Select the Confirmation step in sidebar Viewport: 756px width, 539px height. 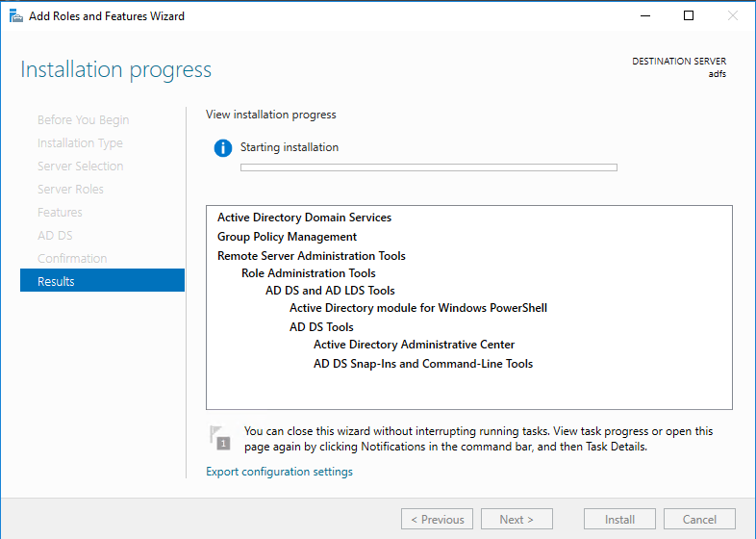pos(72,258)
